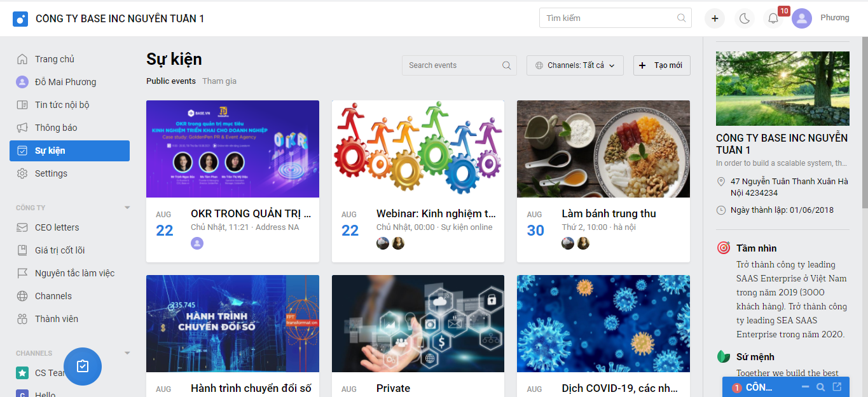The width and height of the screenshot is (868, 397).
Task: Open OKR event banner thumbnail
Action: point(233,149)
